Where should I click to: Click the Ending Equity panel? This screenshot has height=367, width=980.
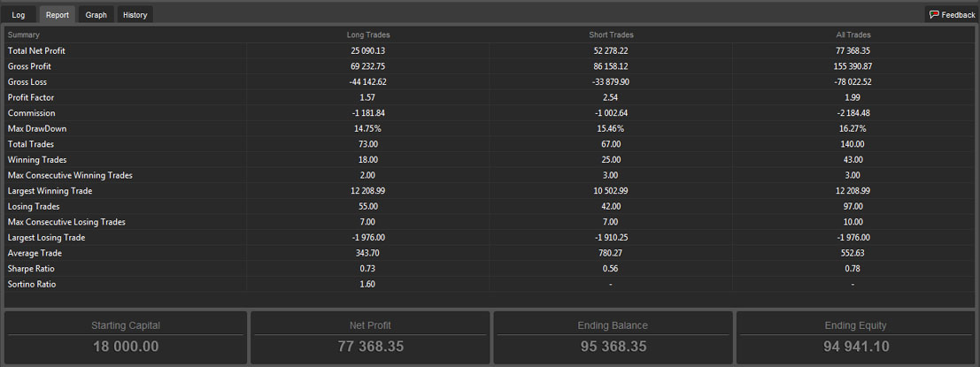point(856,338)
